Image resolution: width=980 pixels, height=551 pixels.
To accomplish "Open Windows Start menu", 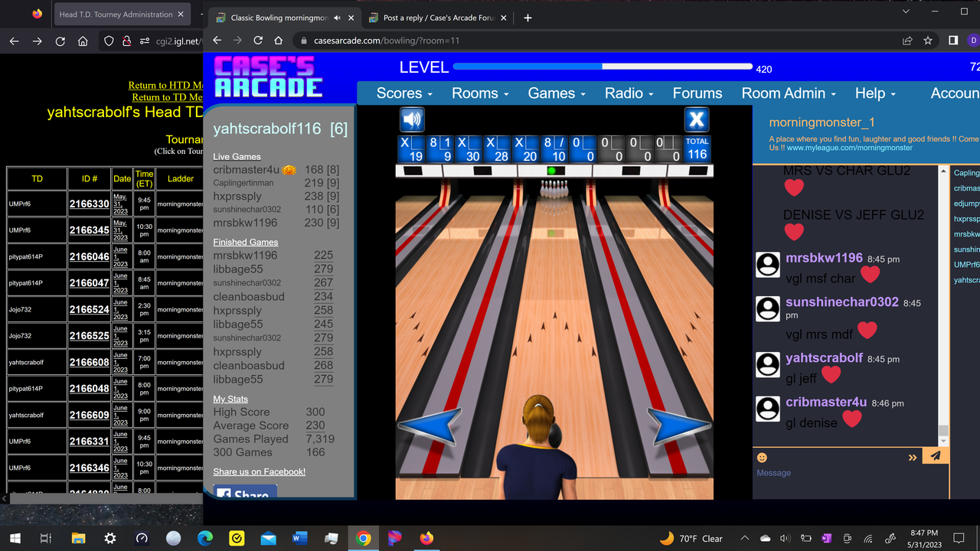I will (x=15, y=539).
